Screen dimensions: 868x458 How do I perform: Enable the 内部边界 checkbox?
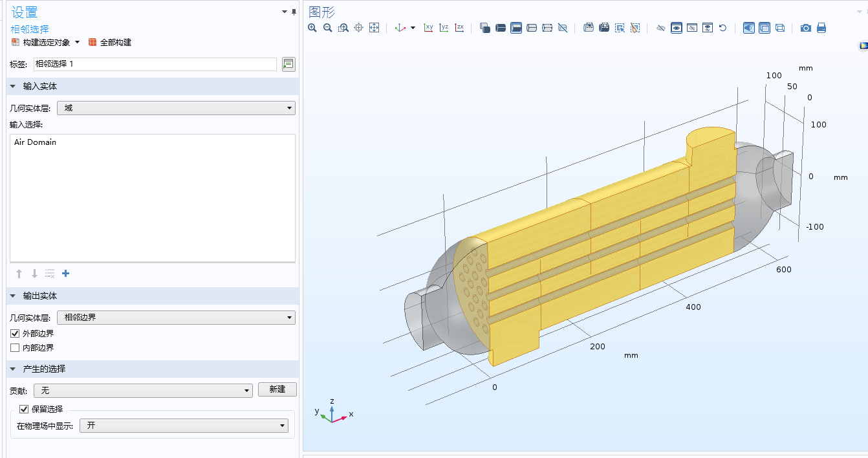click(16, 348)
